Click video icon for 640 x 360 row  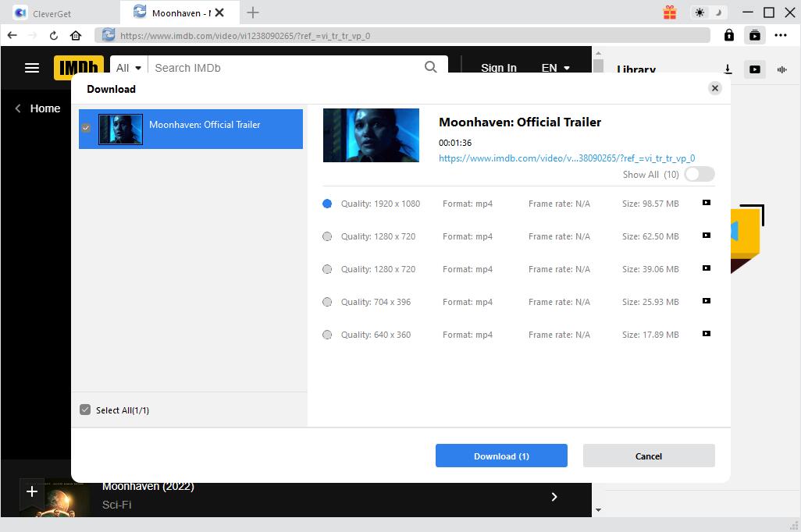(x=706, y=333)
